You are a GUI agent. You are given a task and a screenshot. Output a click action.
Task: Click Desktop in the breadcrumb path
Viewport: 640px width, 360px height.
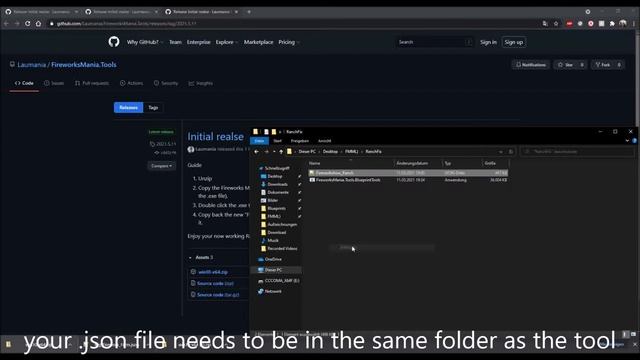pyautogui.click(x=330, y=151)
